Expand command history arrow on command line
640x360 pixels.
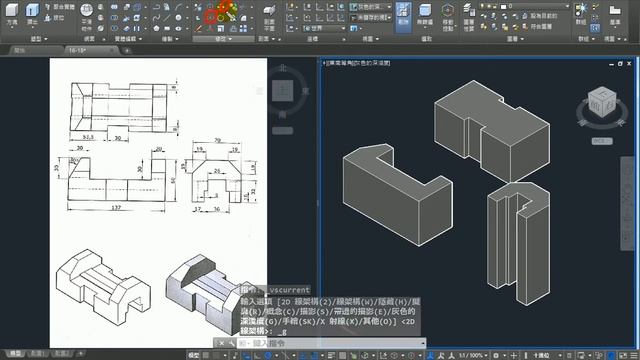(422, 343)
